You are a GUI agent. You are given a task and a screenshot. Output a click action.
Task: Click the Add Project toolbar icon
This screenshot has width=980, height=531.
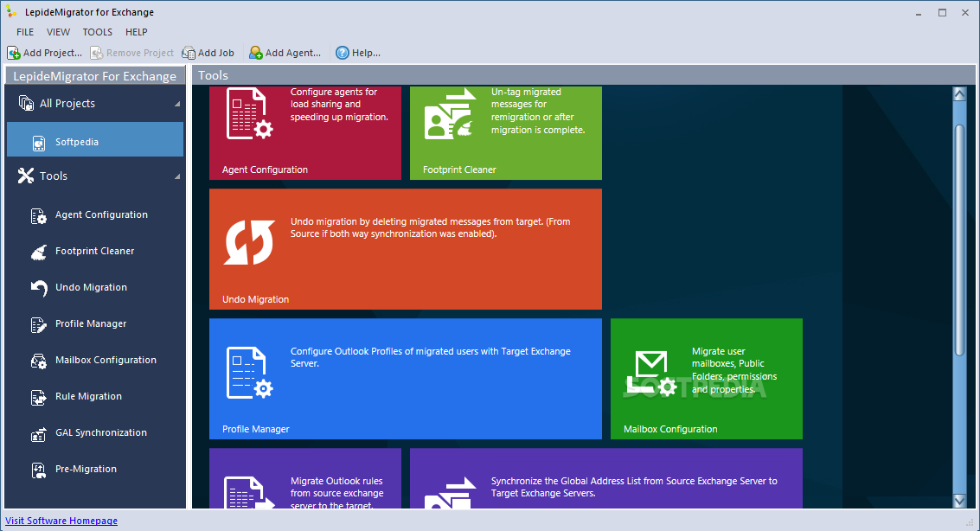[x=13, y=53]
